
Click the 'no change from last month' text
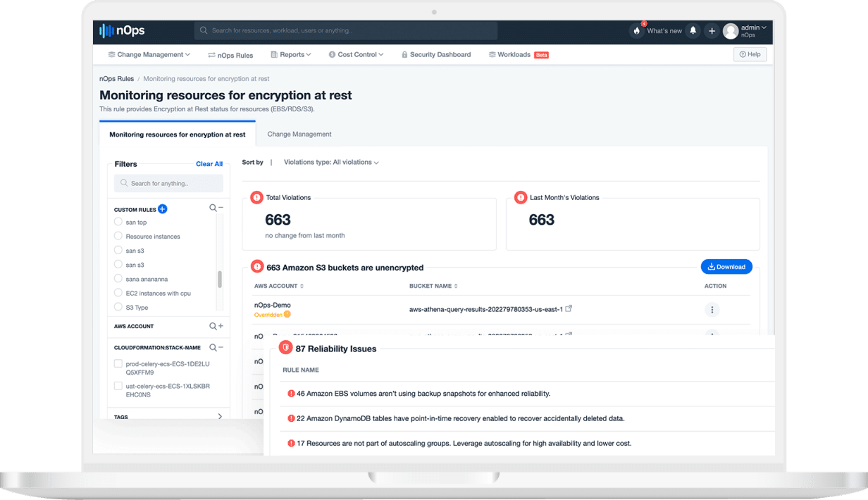305,235
